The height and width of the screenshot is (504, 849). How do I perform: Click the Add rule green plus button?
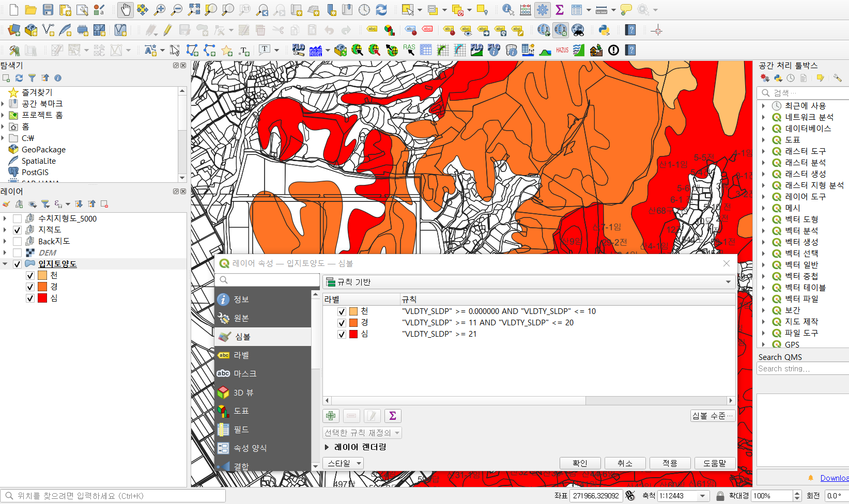(x=331, y=416)
